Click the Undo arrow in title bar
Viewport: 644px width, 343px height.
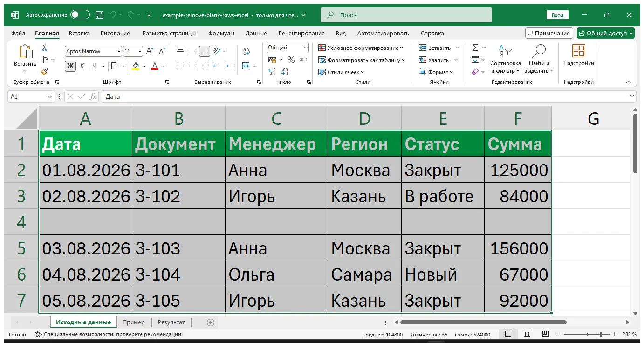pos(112,15)
